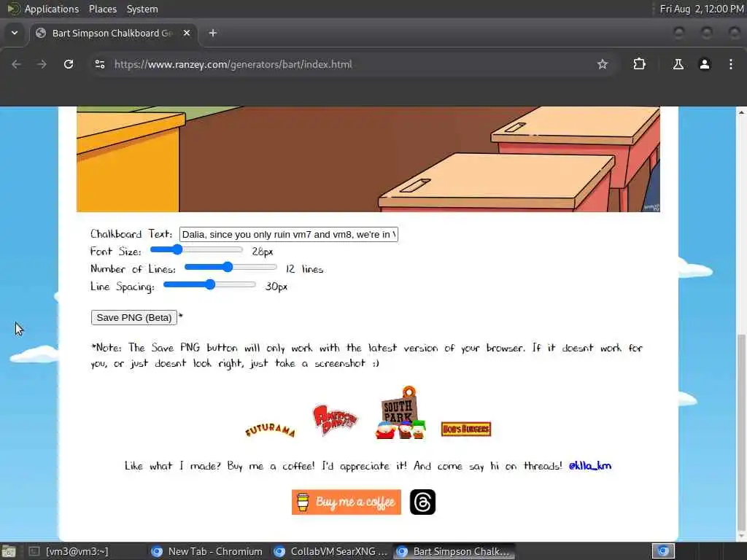The width and height of the screenshot is (747, 560).
Task: Click show desktop icon in taskbar
Action: click(x=9, y=552)
